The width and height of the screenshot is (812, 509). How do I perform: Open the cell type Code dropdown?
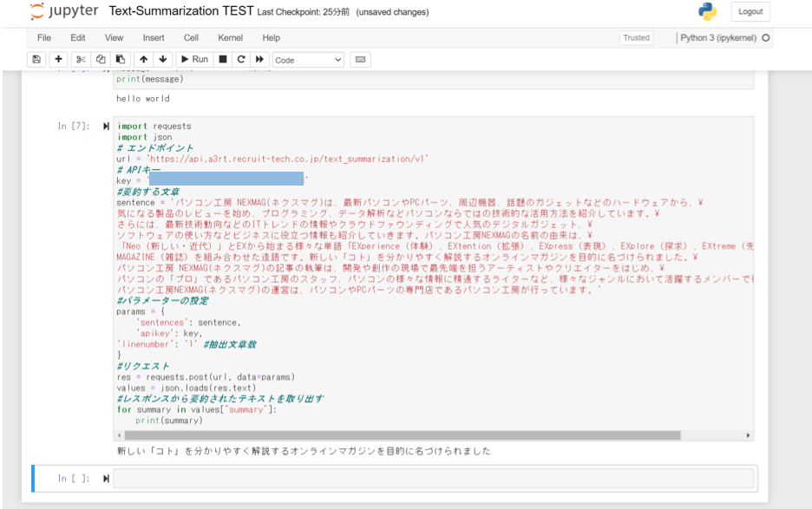click(308, 60)
